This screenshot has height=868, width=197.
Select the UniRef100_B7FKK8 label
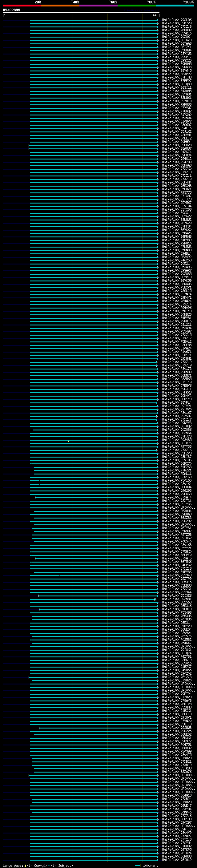(x=177, y=392)
